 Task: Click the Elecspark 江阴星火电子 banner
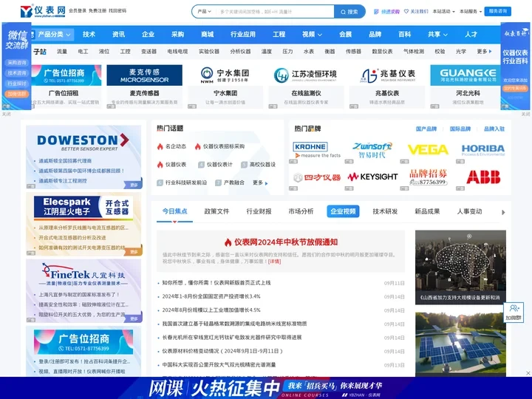(83, 207)
